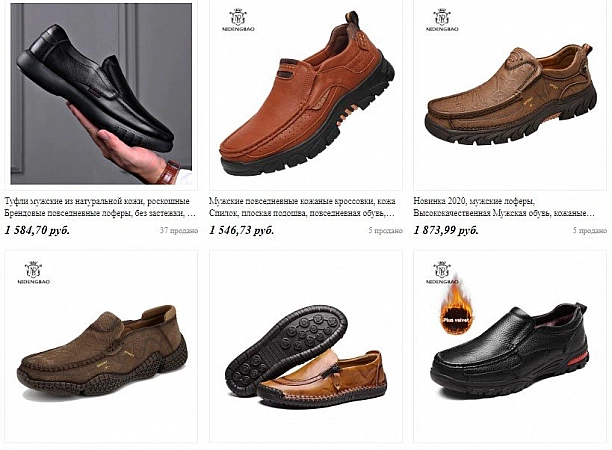Click NIDENGBAO logo above the flame badge
Image resolution: width=612 pixels, height=450 pixels.
click(442, 272)
